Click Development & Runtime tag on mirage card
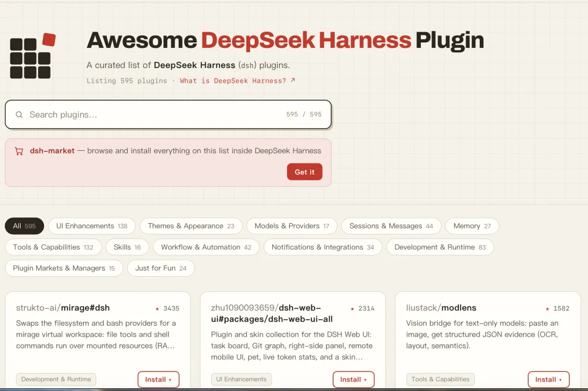The image size is (588, 391). point(56,380)
